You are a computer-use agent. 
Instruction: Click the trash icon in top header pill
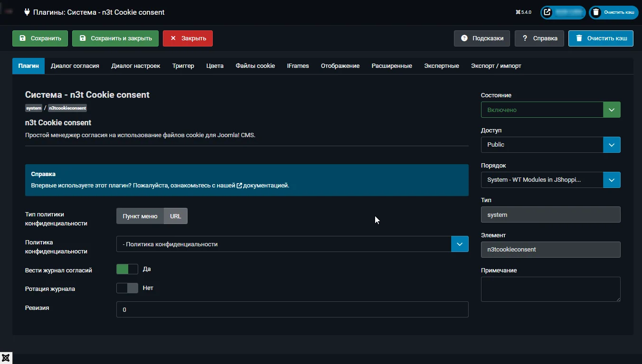596,12
